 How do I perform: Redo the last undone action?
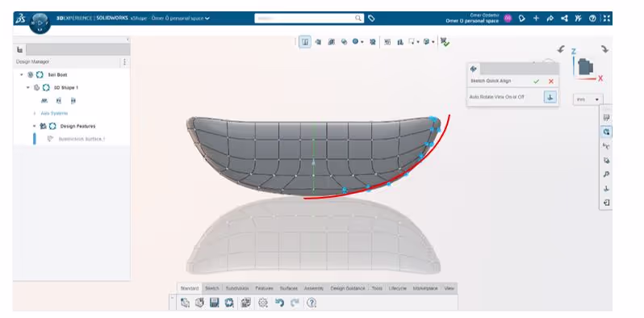pos(295,303)
